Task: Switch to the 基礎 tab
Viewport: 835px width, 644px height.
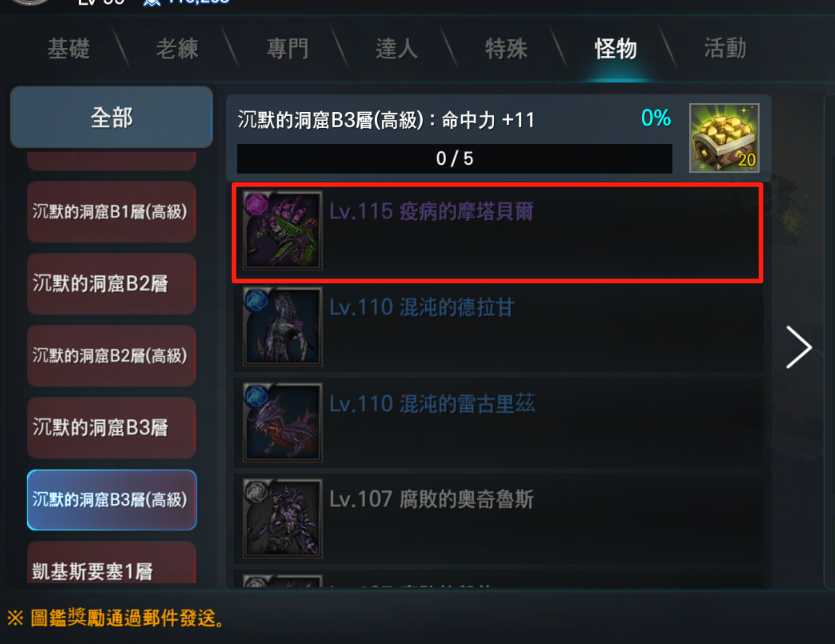Action: coord(69,49)
